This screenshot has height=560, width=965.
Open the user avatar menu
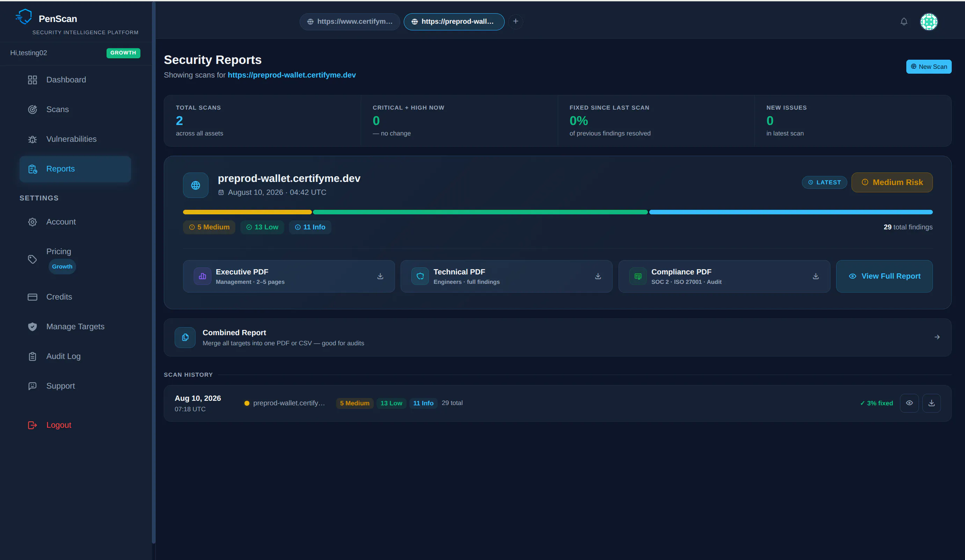pyautogui.click(x=929, y=21)
